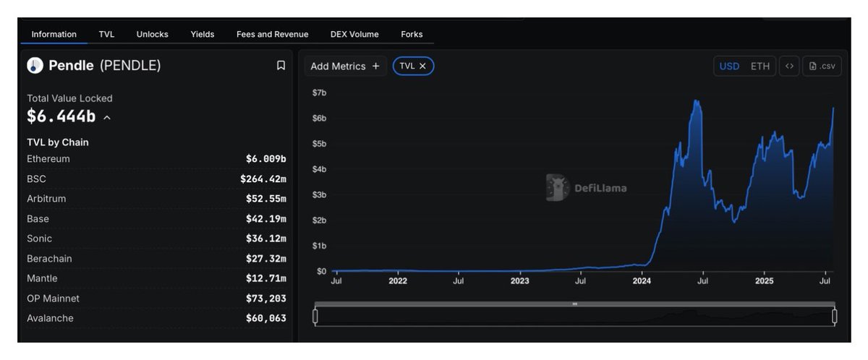Select the Ethereum chain row
The image size is (868, 360).
point(156,159)
